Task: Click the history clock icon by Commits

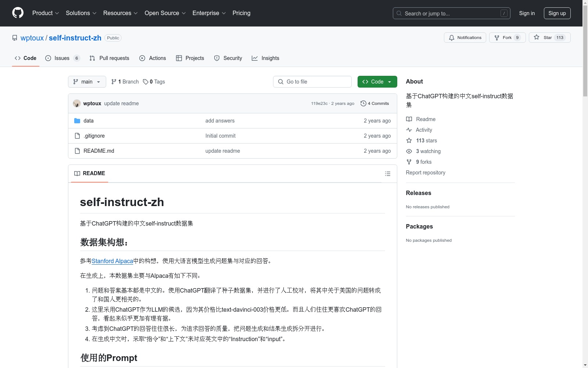Action: click(x=363, y=103)
